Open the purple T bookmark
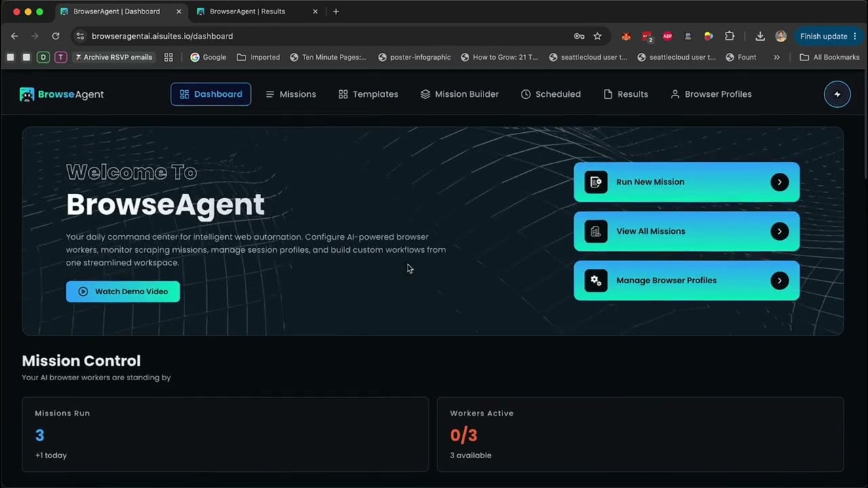Screen dimensions: 868x488 pos(60,57)
